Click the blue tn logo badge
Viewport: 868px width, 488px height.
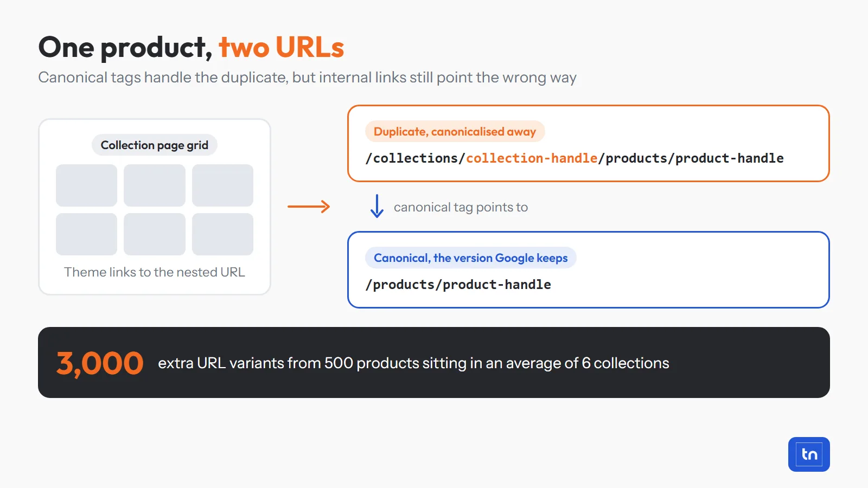click(x=809, y=454)
